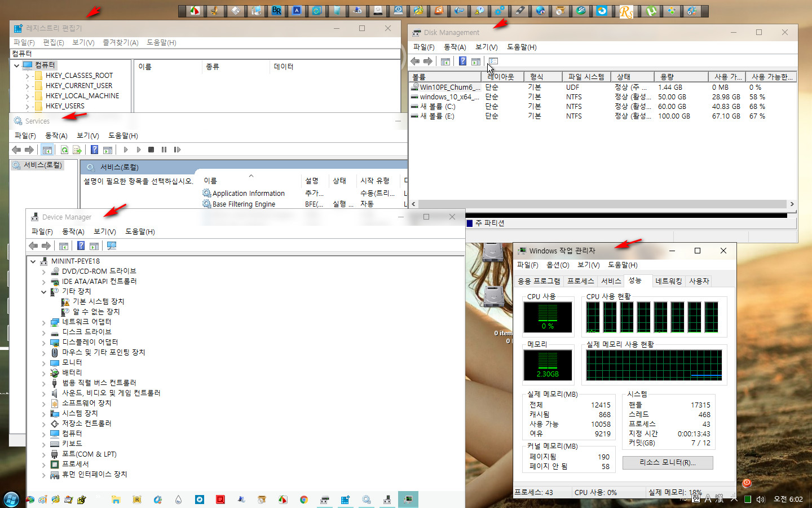Click the Refresh icon in Services toolbar
Screen dimensions: 812x508
64,150
